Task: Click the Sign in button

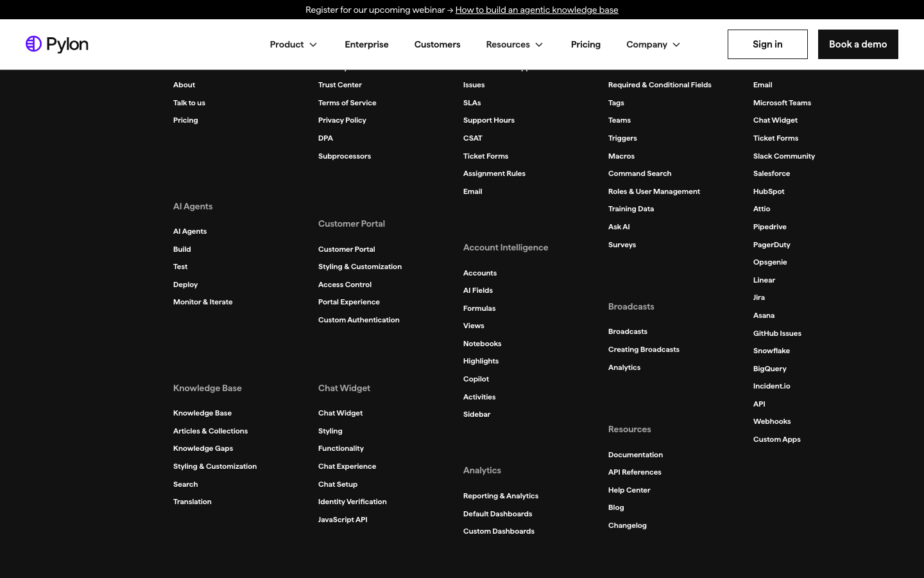Action: click(767, 44)
